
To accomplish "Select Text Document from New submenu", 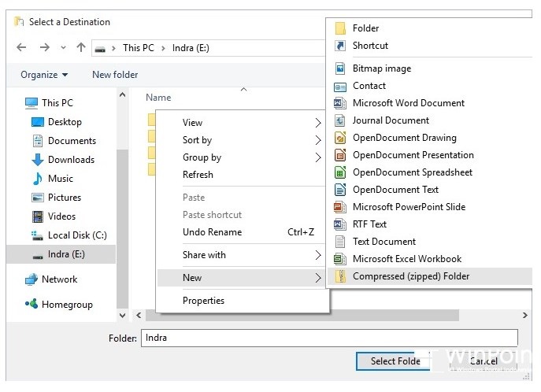I will click(x=384, y=242).
